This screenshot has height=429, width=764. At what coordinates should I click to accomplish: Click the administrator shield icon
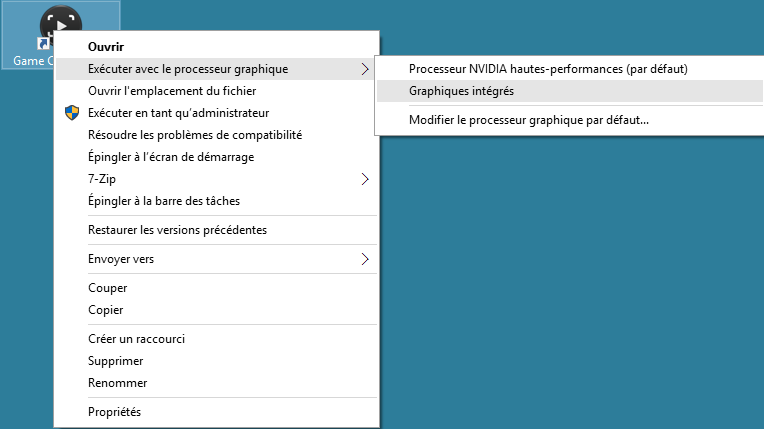tap(72, 113)
